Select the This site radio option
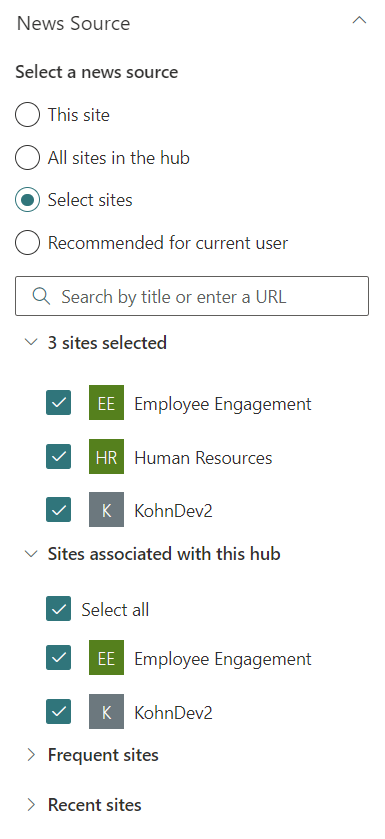This screenshot has width=385, height=839. (x=27, y=115)
